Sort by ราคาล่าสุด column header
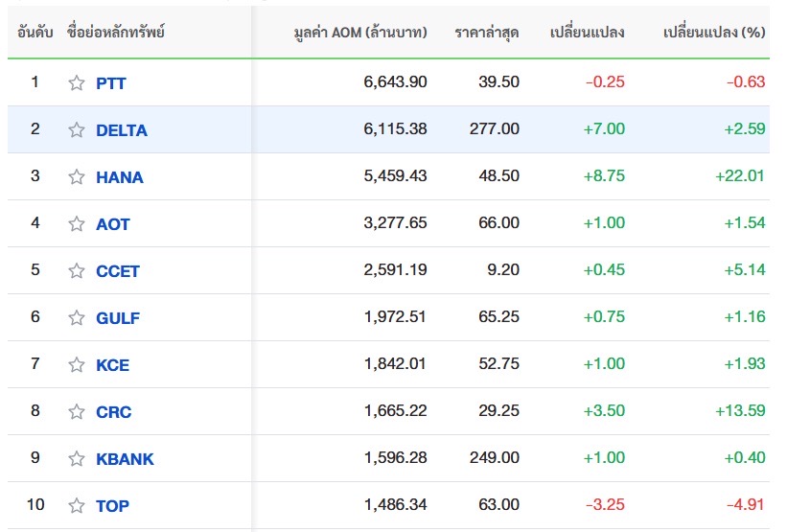The image size is (787, 532). point(487,33)
